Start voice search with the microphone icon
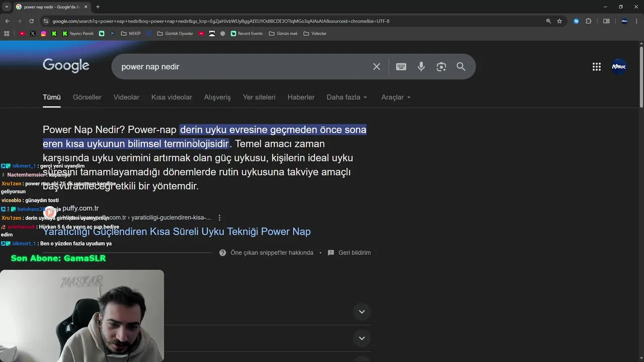Image resolution: width=644 pixels, height=362 pixels. pyautogui.click(x=421, y=66)
